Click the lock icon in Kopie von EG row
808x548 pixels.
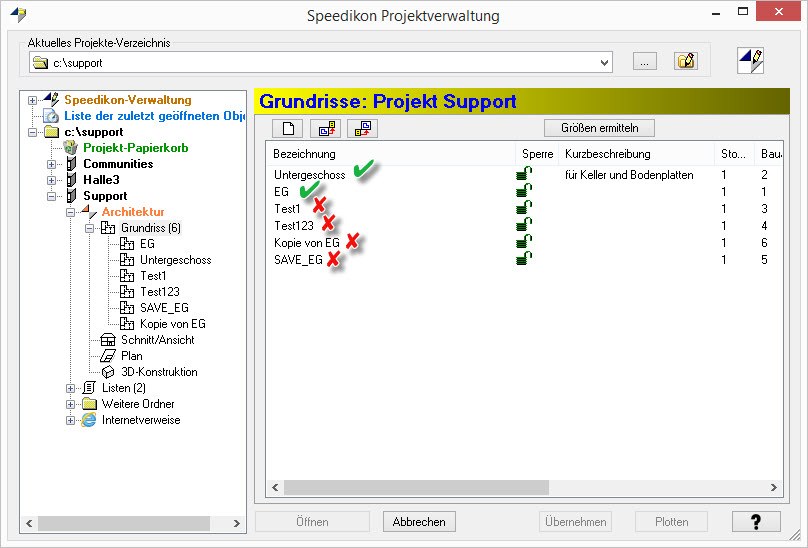coord(524,242)
